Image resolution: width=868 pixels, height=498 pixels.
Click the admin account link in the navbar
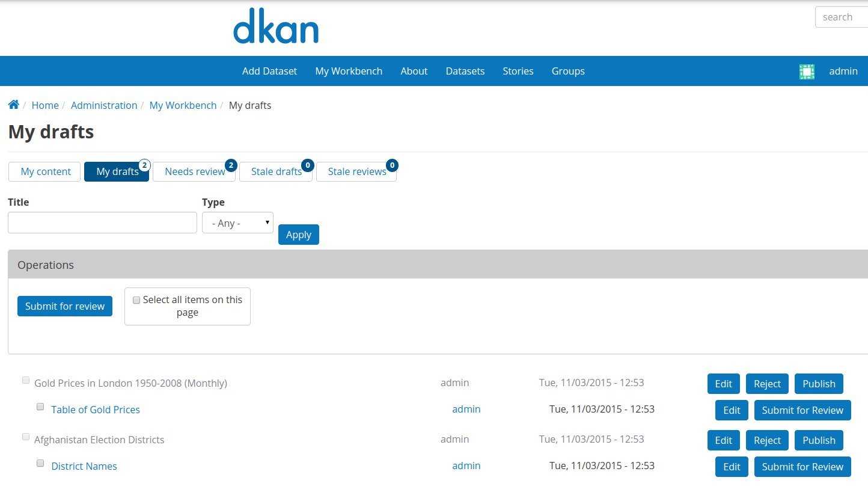click(843, 71)
